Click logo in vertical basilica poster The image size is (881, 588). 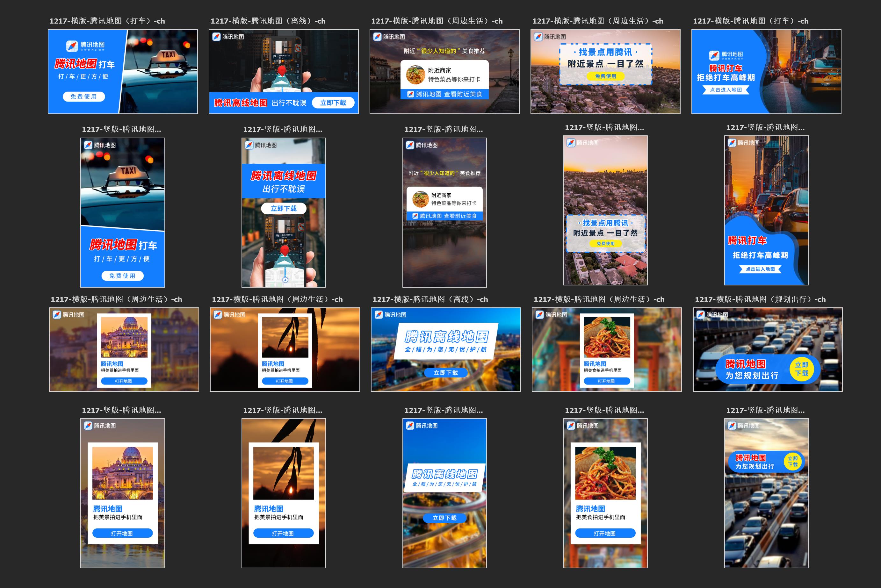pos(100,426)
